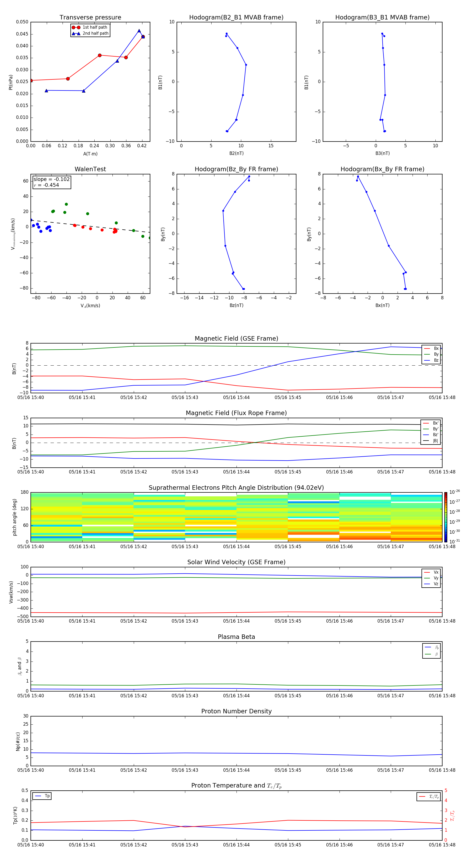473x868 pixels.
Task: Click the "VA(km/s)" x-axis label
Action: (90, 306)
